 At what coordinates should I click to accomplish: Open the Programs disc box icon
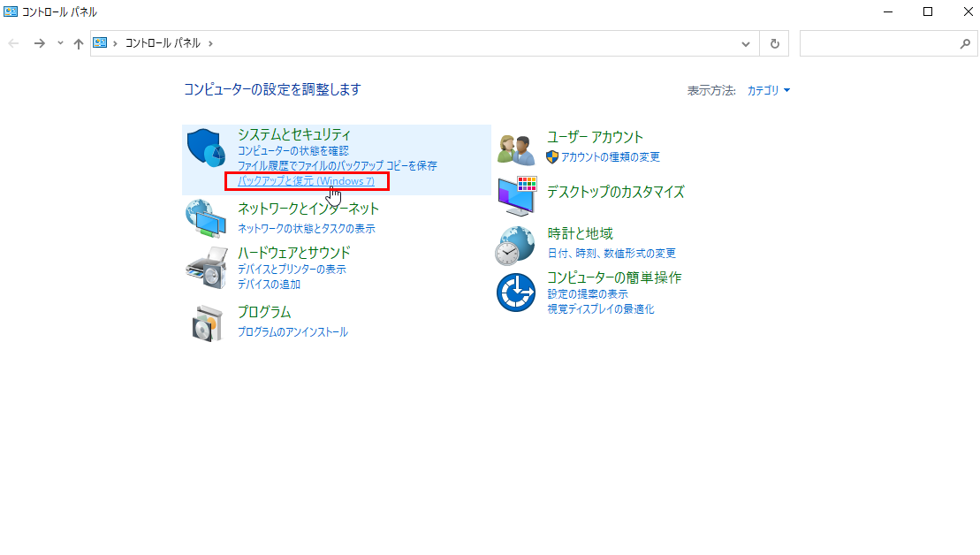pyautogui.click(x=208, y=323)
